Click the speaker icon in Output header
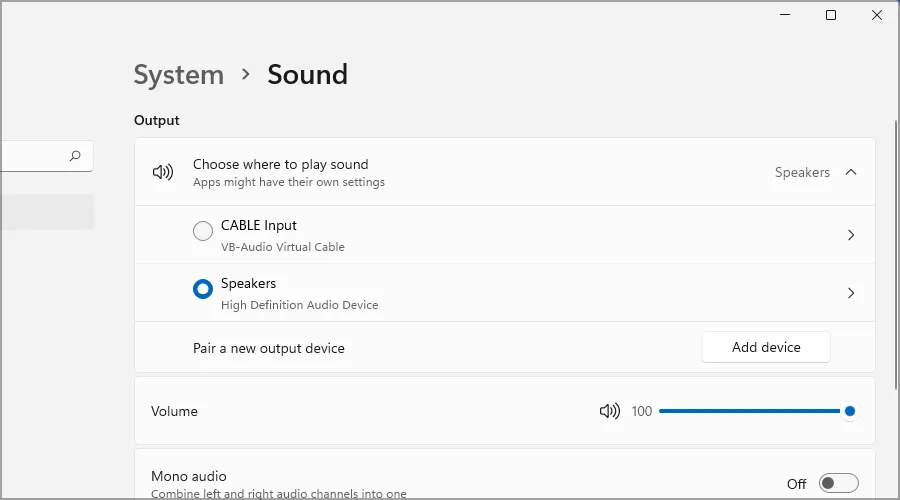The image size is (900, 500). 162,172
